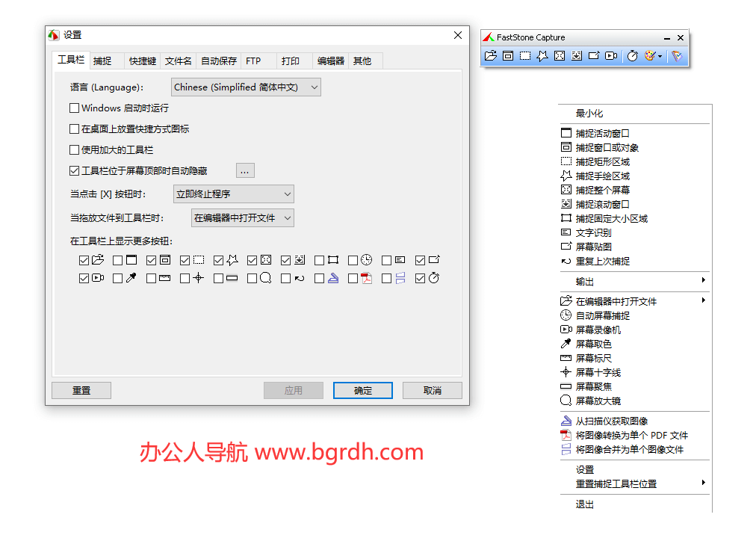Open the 语言 (Language) dropdown
The height and width of the screenshot is (547, 756).
coord(246,87)
